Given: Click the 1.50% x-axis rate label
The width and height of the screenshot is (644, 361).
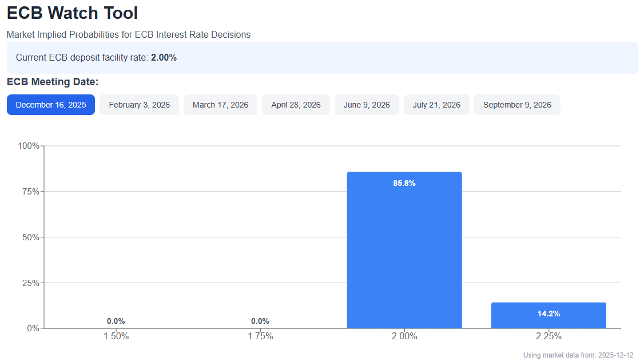Looking at the screenshot, I should pos(116,336).
